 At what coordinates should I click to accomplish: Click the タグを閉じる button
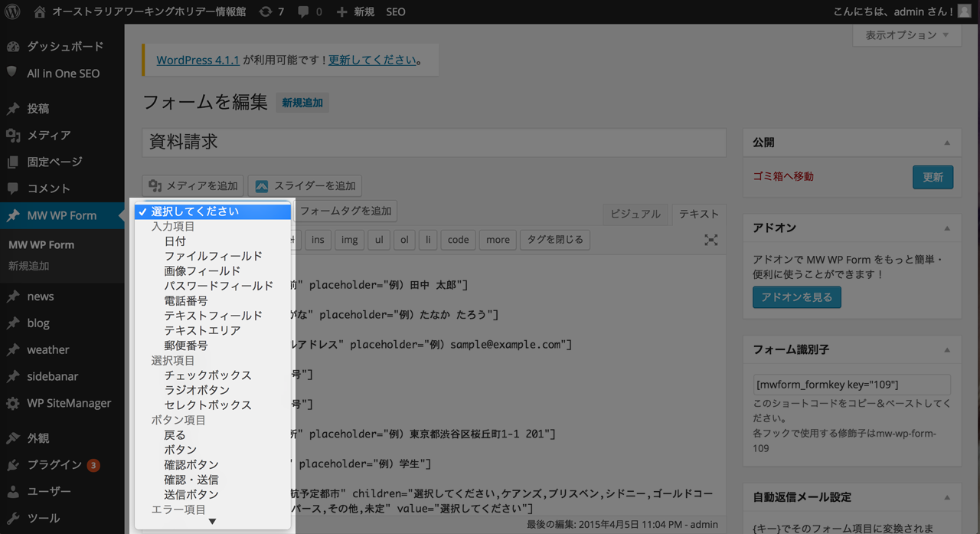point(555,240)
